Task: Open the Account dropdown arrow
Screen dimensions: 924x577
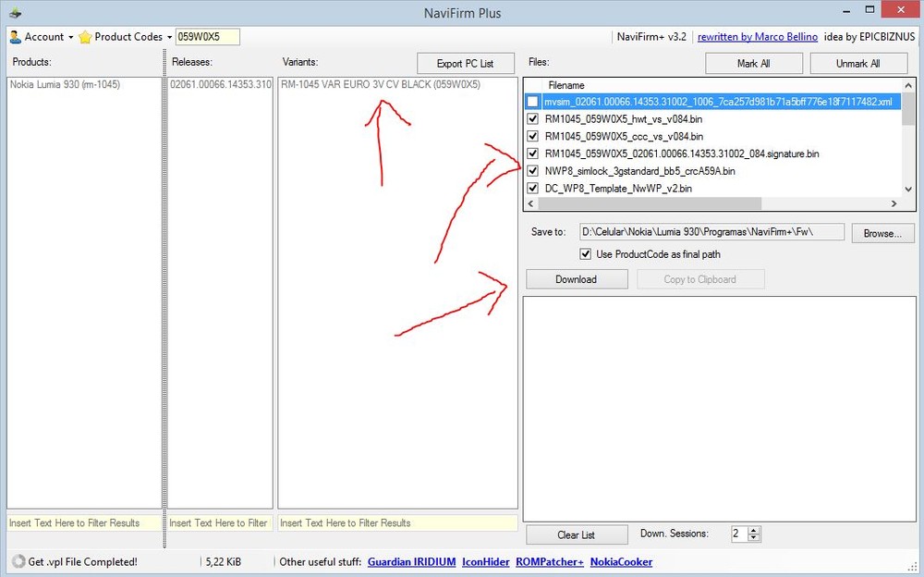Action: pyautogui.click(x=71, y=37)
